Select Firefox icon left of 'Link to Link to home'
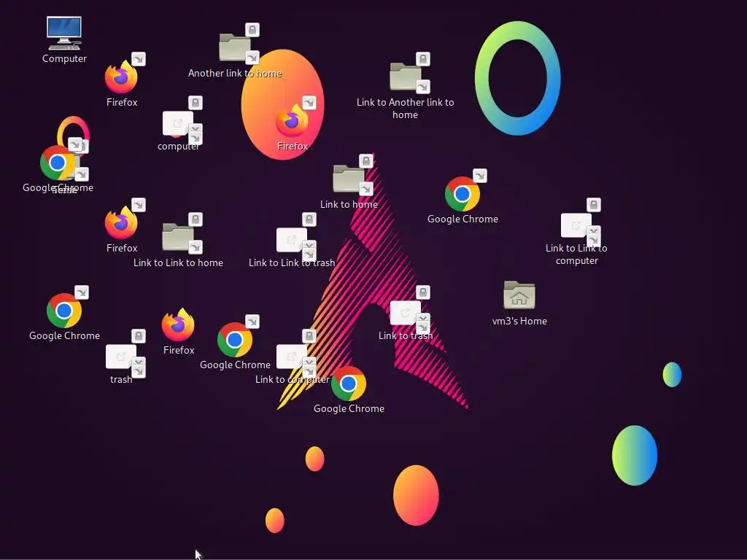 pyautogui.click(x=122, y=222)
